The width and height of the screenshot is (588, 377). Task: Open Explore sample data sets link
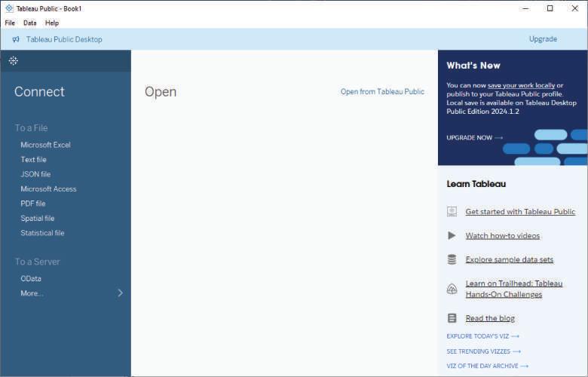click(x=510, y=259)
